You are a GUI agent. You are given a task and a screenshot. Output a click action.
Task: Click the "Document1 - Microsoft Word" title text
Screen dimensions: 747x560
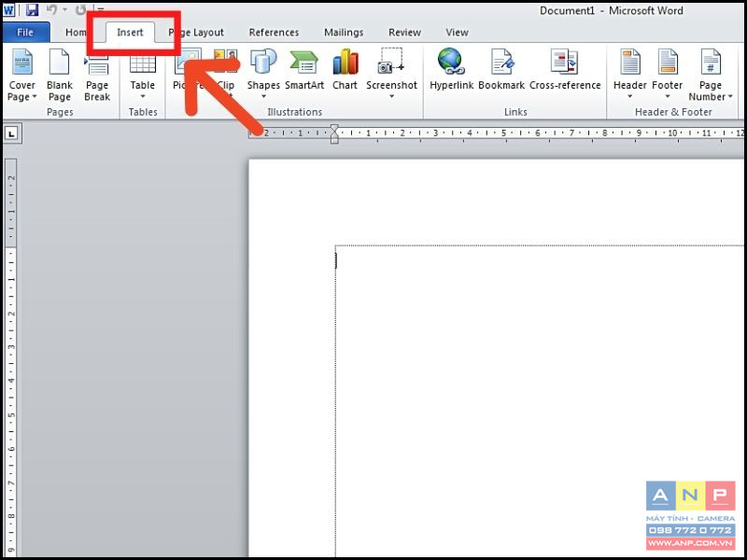coord(612,10)
